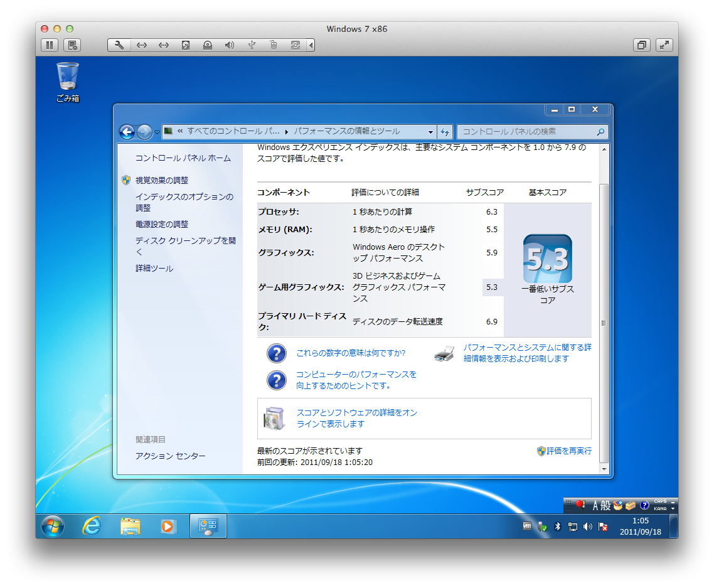This screenshot has height=588, width=714.
Task: Click the Bluetooth tray icon
Action: click(557, 527)
